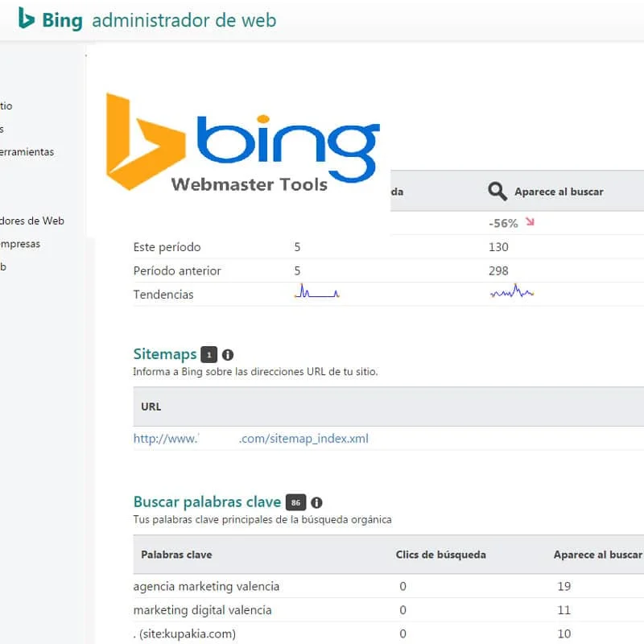Screen dimensions: 644x644
Task: Click the red downward trend arrow next to -56%
Action: point(530,222)
